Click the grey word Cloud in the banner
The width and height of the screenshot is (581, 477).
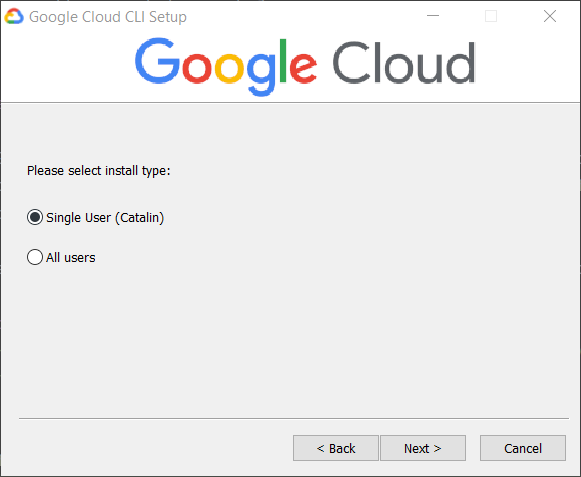pos(404,63)
